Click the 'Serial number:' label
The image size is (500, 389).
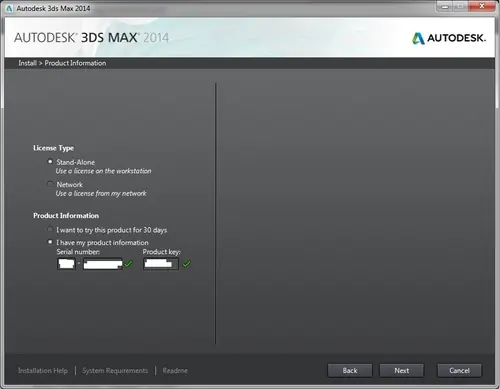[x=78, y=252]
